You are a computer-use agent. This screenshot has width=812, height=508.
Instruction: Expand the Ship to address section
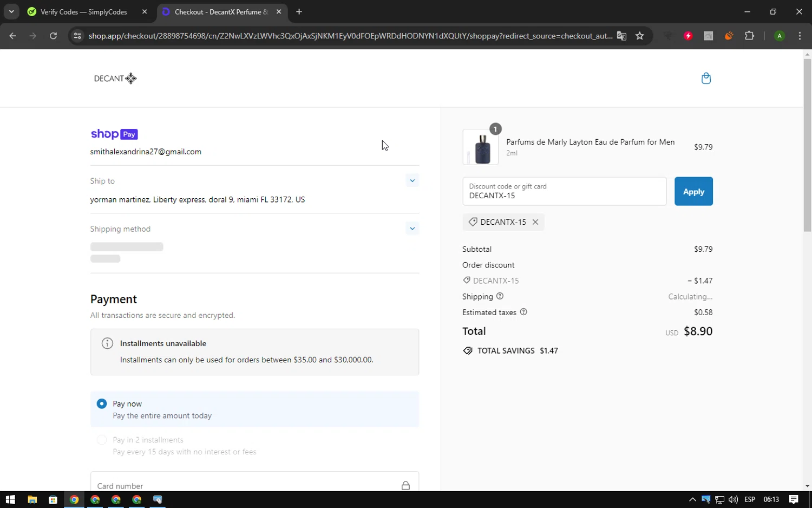coord(412,181)
